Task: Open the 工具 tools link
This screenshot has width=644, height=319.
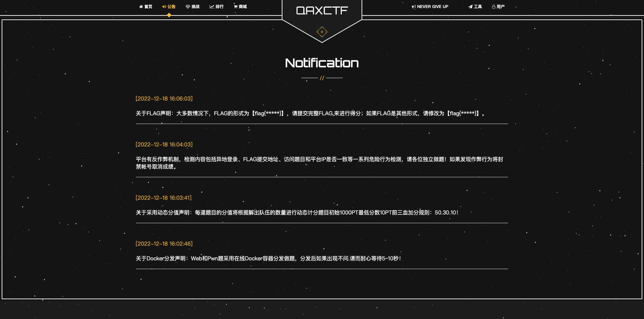Action: tap(477, 6)
